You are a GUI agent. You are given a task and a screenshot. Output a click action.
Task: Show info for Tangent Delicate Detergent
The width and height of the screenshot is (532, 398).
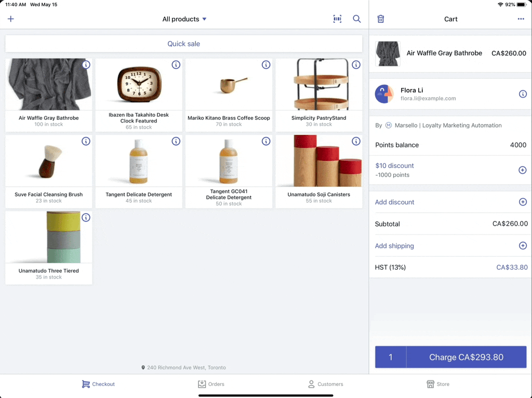[176, 141]
